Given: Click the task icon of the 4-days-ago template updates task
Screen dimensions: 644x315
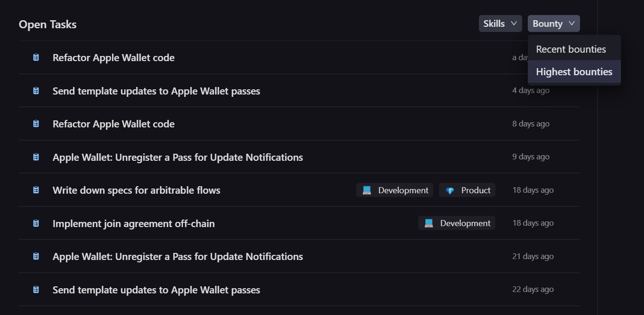Looking at the screenshot, I should click(36, 91).
